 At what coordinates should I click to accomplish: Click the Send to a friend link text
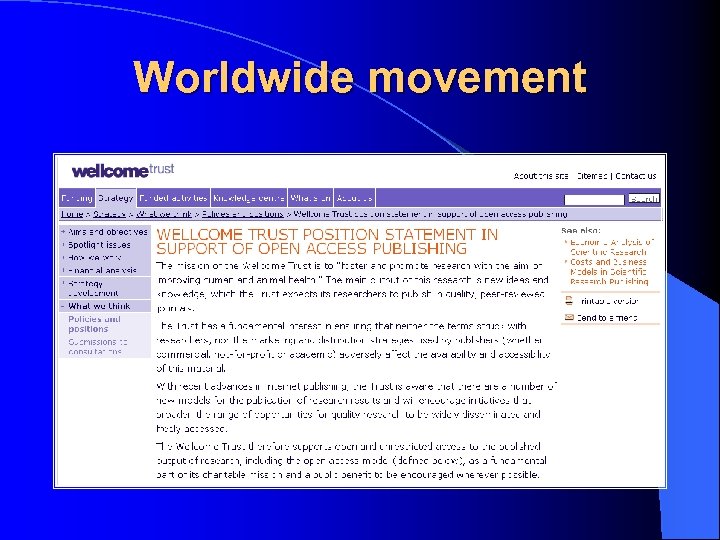click(607, 318)
